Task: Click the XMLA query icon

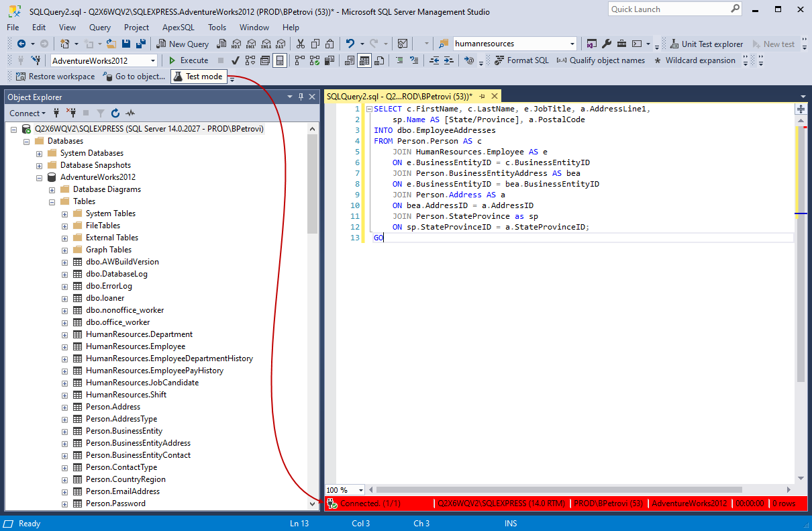Action: point(266,44)
